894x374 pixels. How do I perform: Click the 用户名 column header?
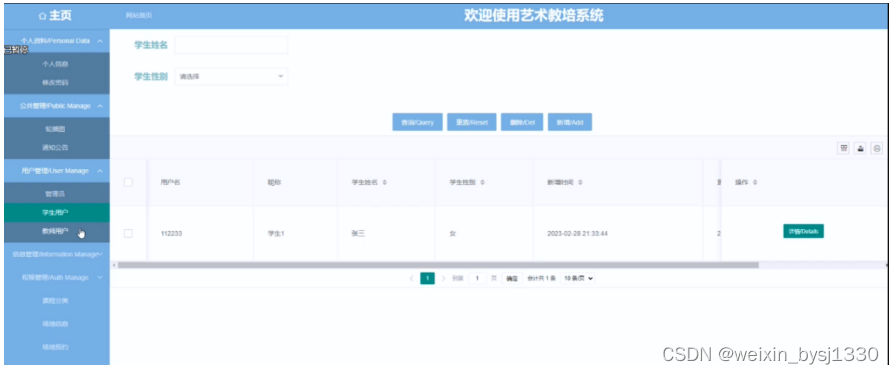coord(170,182)
